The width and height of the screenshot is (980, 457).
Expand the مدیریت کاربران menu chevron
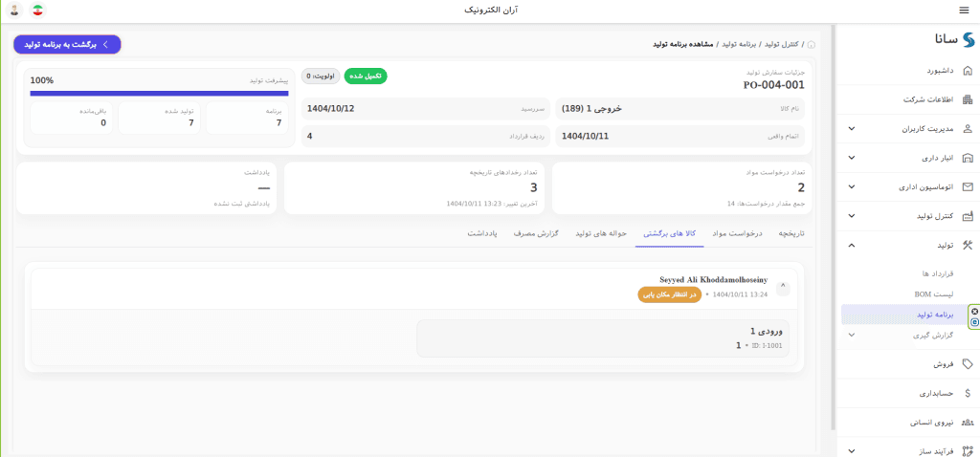[851, 129]
